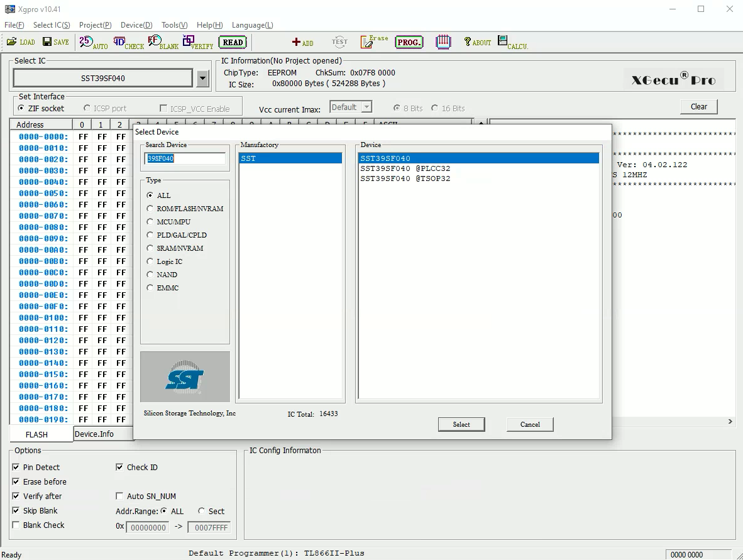Confirm chip choice with the Select button
743x560 pixels.
click(461, 424)
